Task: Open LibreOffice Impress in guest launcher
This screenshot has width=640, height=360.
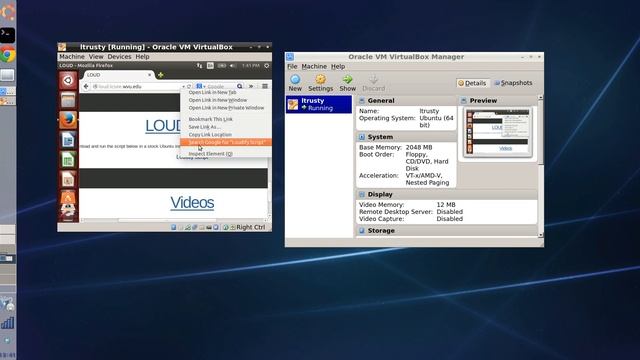Action: click(x=68, y=179)
